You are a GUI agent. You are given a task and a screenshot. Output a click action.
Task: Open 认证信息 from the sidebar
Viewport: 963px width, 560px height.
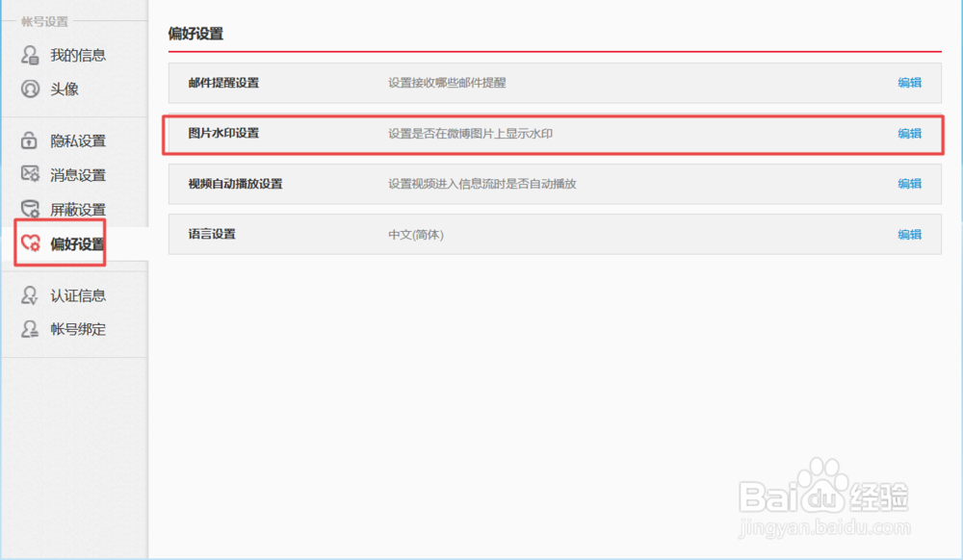(x=78, y=295)
